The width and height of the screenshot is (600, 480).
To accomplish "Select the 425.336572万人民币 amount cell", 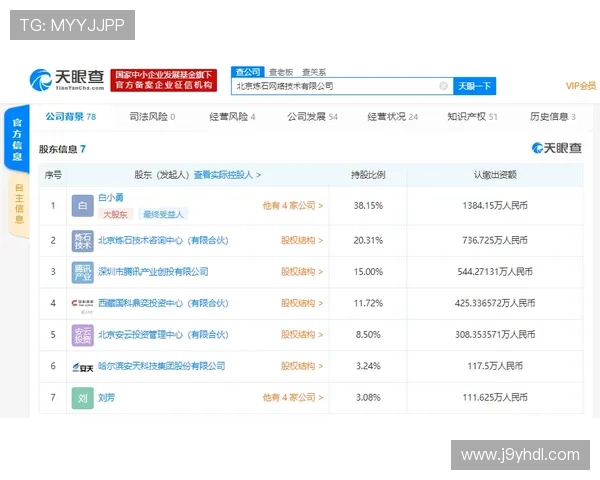I will [x=495, y=303].
